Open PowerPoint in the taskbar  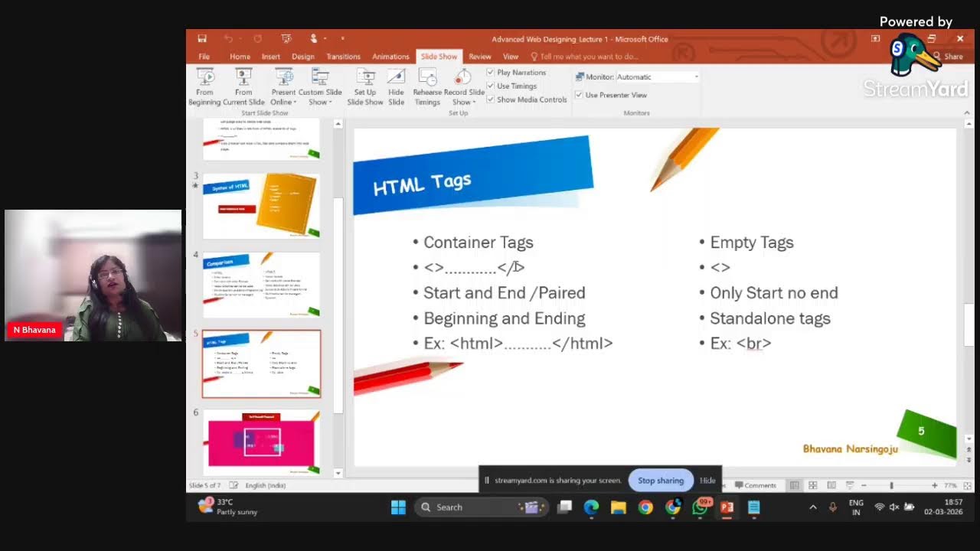(x=727, y=507)
